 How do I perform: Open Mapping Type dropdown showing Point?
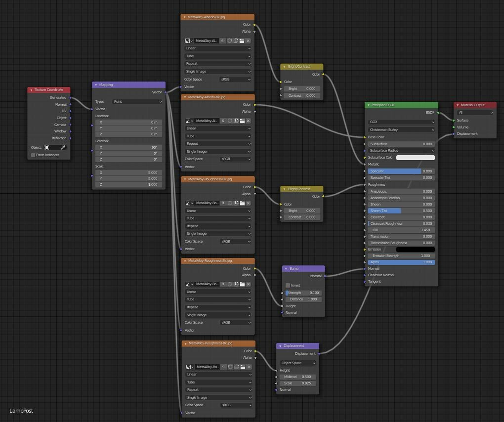[137, 102]
